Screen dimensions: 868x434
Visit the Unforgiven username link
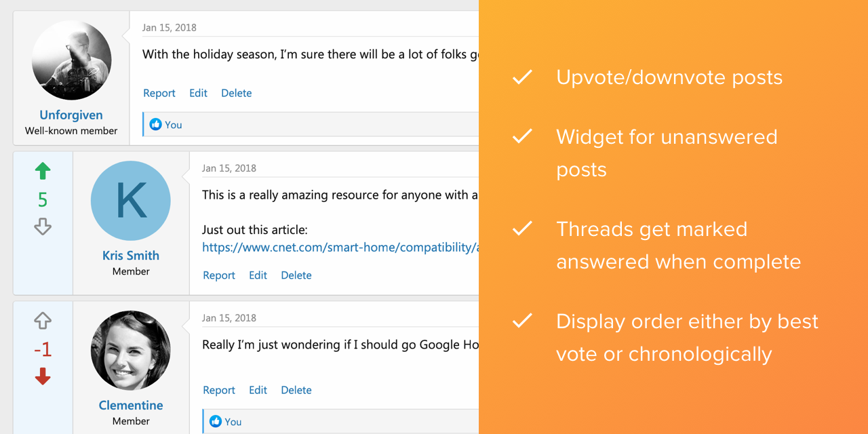tap(71, 115)
